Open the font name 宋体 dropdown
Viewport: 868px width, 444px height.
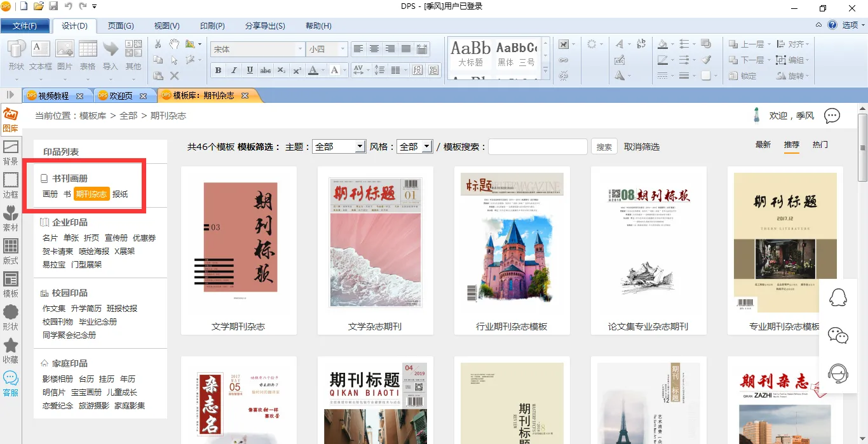point(300,49)
